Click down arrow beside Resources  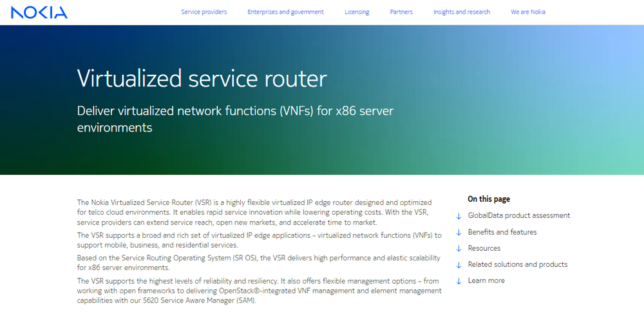[x=459, y=249]
